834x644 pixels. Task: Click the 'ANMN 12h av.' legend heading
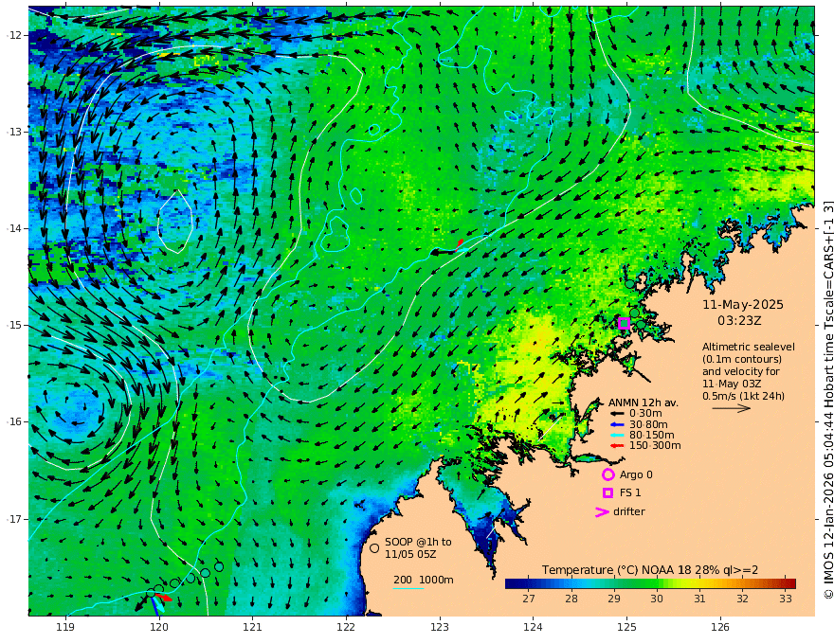[644, 402]
